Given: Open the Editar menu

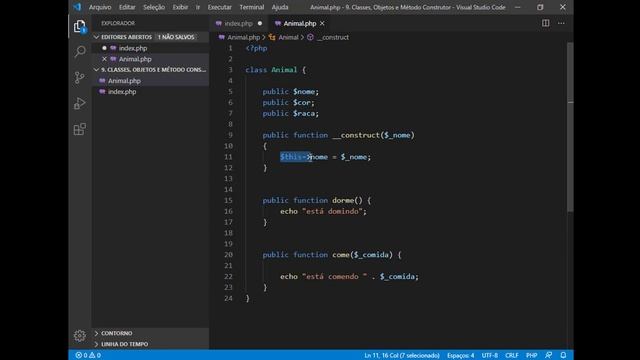Looking at the screenshot, I should [x=127, y=7].
